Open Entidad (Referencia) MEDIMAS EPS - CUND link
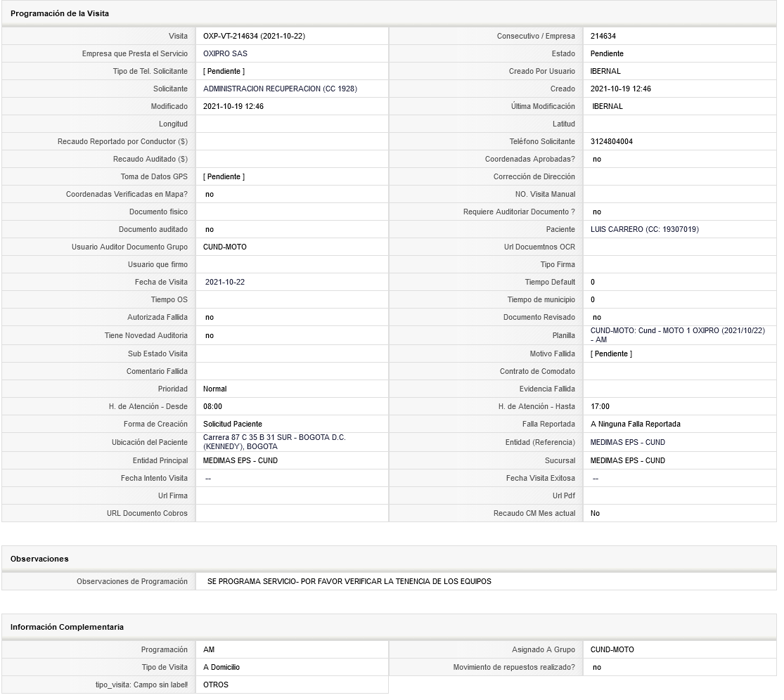 [627, 442]
